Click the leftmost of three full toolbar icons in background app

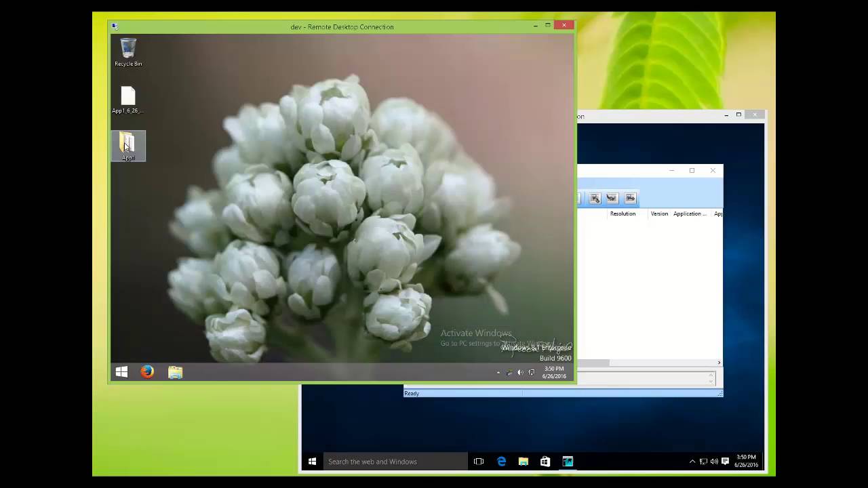(x=595, y=198)
